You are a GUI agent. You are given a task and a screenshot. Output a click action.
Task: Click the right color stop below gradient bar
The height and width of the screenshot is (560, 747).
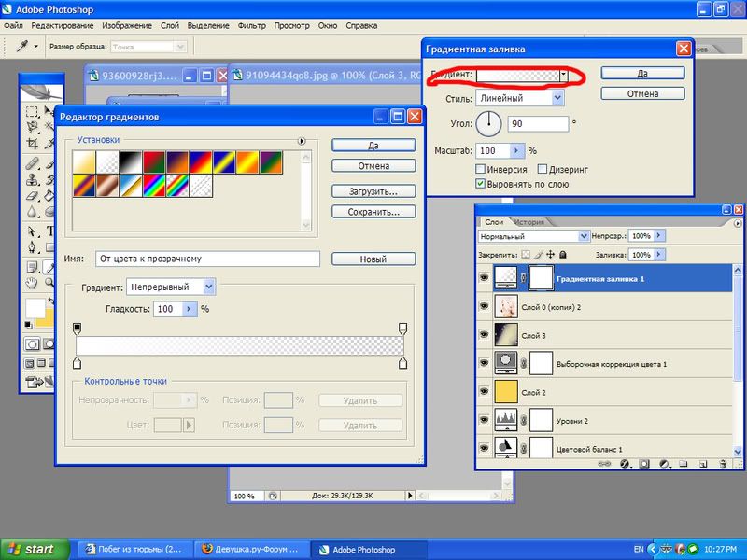(x=402, y=363)
